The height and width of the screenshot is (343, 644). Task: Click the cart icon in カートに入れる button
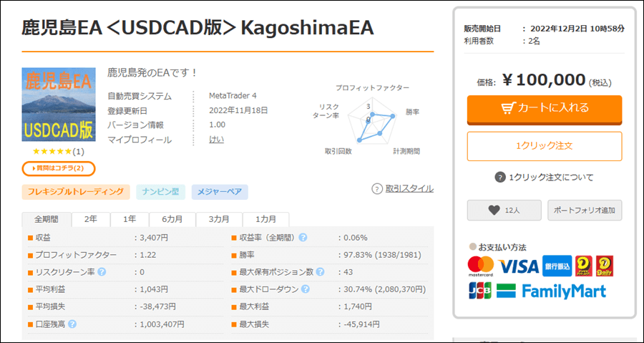tap(509, 108)
